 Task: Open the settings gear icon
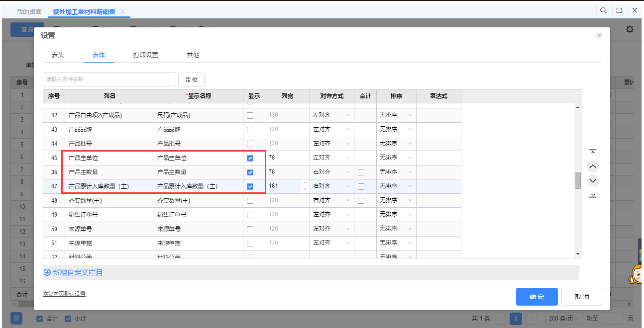tap(630, 29)
